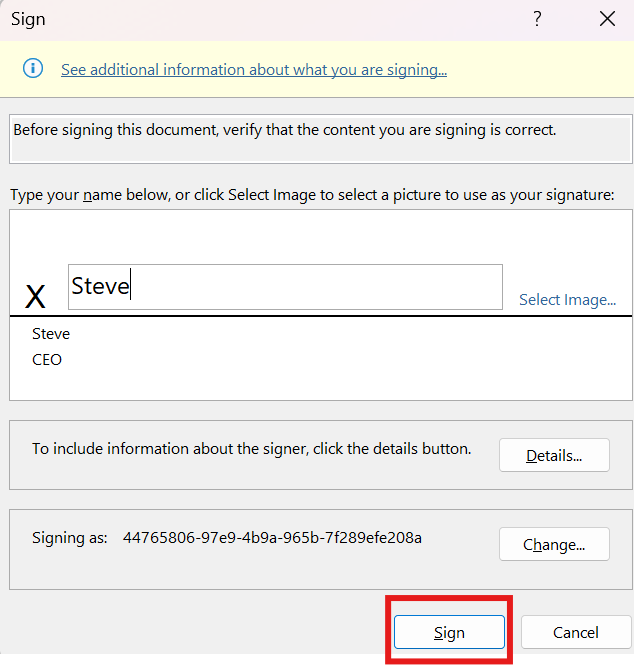Click the CEO signer title text

[x=47, y=359]
